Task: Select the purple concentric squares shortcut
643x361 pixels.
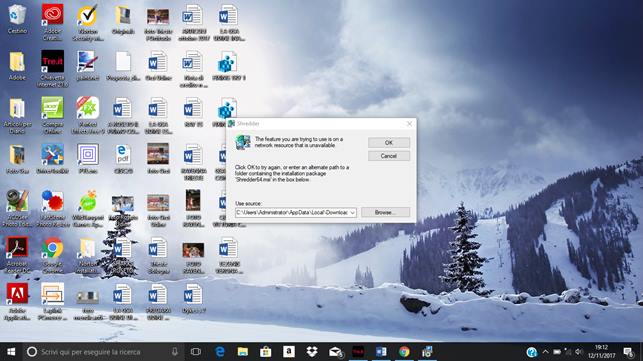Action: click(88, 159)
